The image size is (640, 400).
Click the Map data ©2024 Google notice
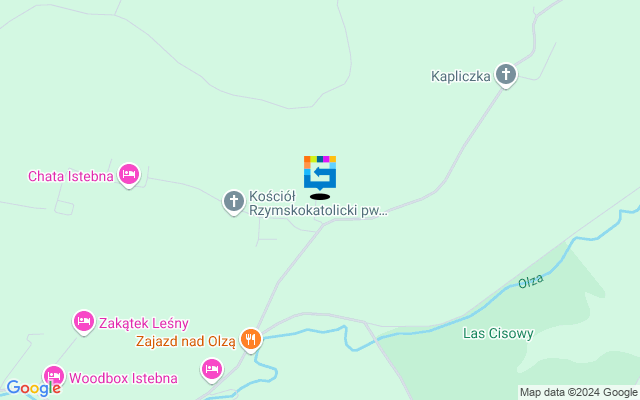[x=578, y=393]
